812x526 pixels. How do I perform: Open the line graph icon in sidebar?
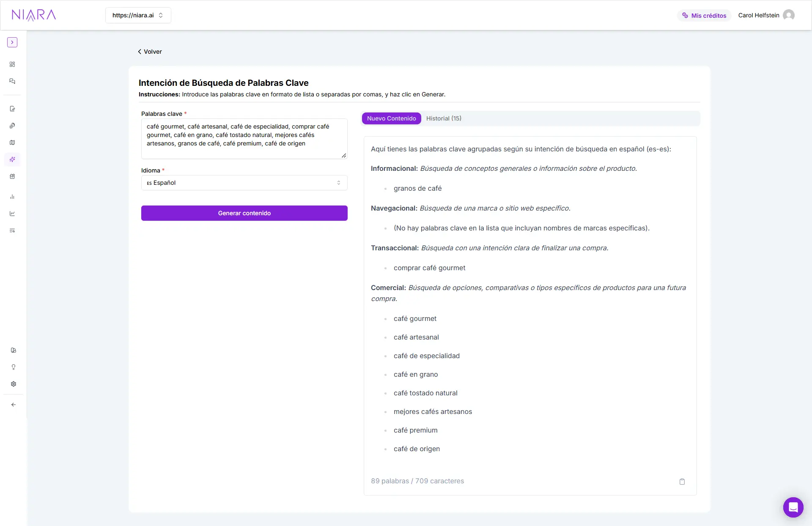coord(12,214)
